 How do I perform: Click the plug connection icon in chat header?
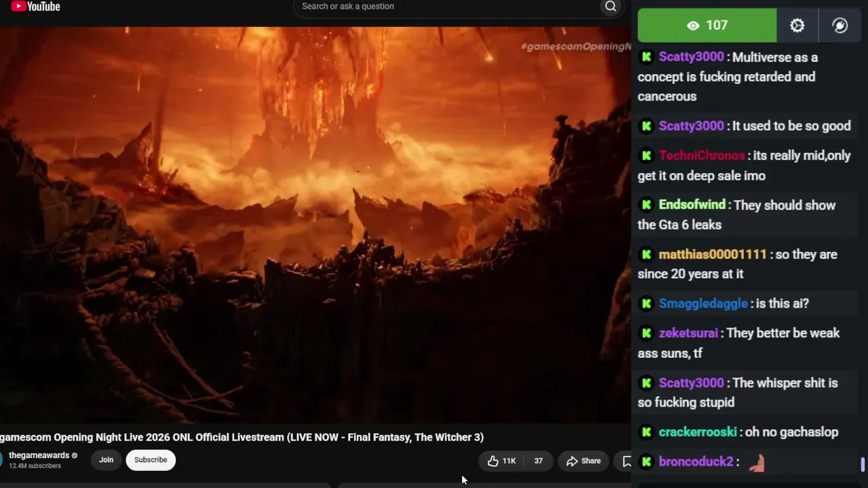click(840, 26)
